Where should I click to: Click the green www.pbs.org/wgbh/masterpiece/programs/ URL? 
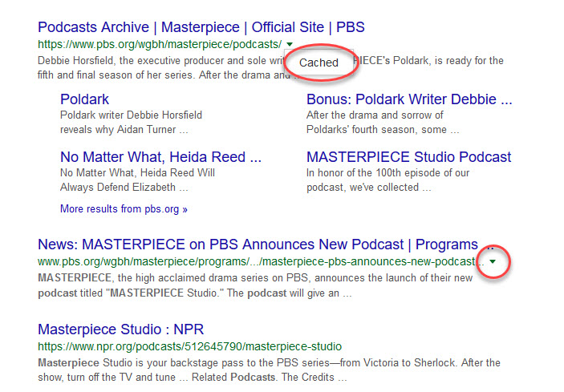coord(261,261)
